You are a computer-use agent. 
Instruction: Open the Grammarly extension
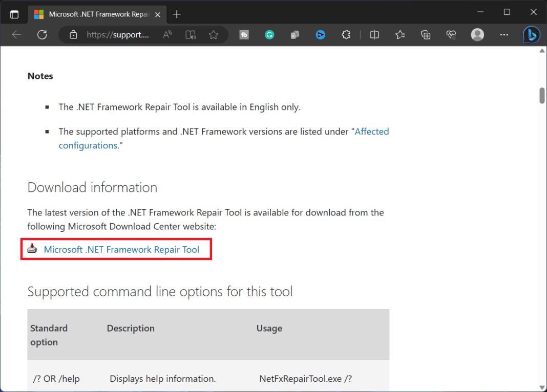(269, 35)
